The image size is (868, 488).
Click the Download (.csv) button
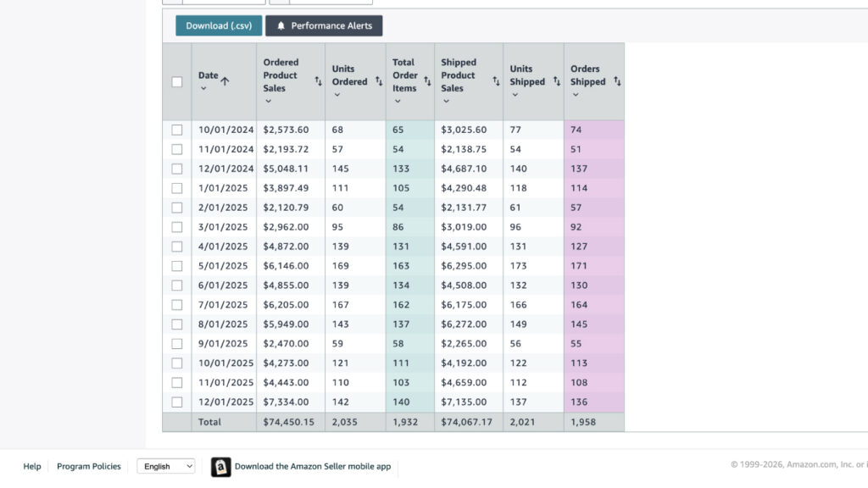(x=219, y=25)
